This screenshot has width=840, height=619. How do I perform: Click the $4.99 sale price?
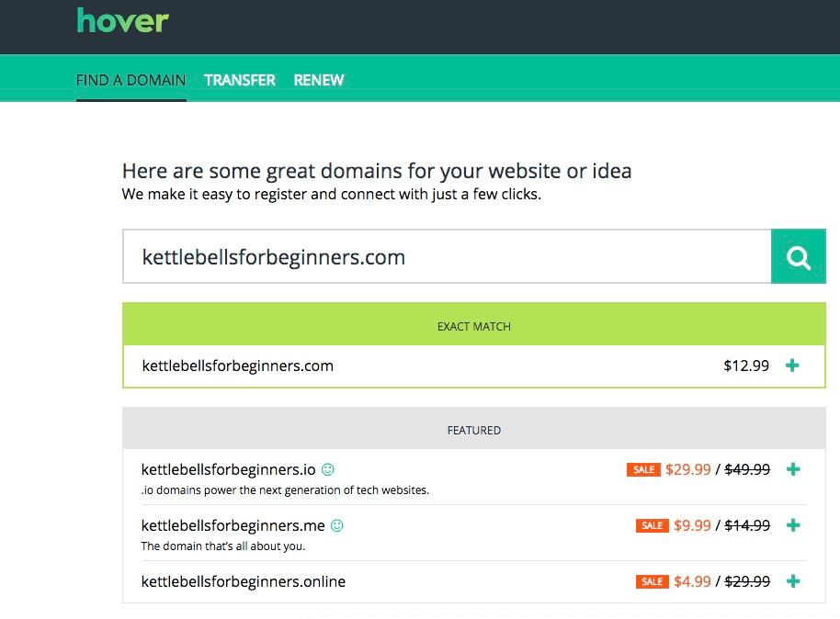click(692, 581)
